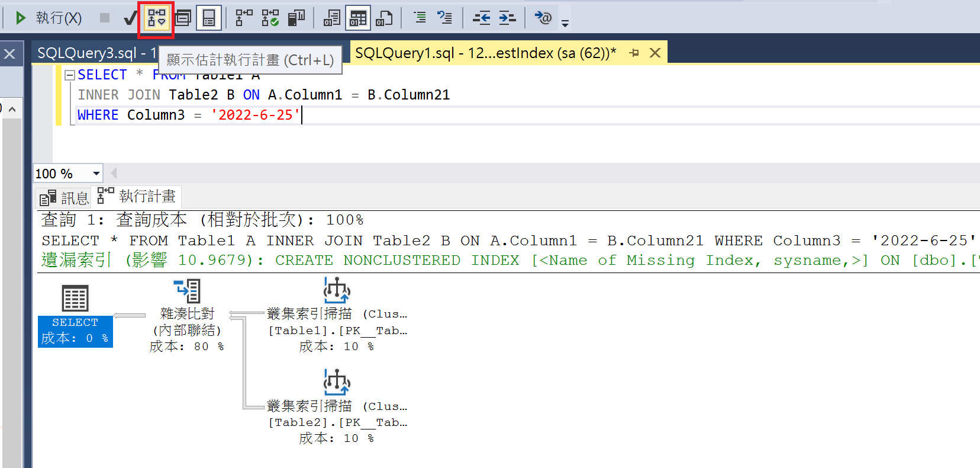Screen dimensions: 980x468
Task: Click B.Column21 in the join condition
Action: 408,95
